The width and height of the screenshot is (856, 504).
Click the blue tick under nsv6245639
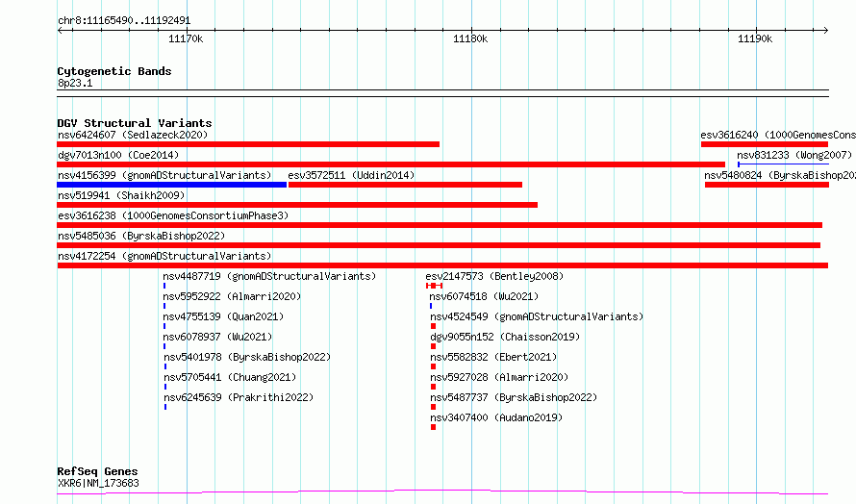tap(165, 407)
